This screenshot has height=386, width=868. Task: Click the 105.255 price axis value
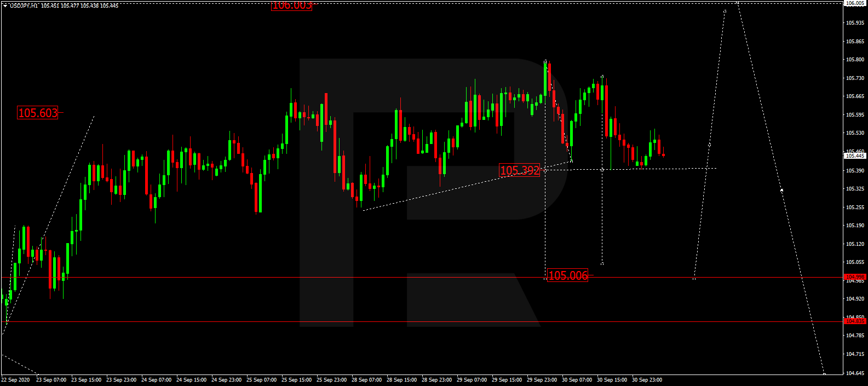coord(855,208)
